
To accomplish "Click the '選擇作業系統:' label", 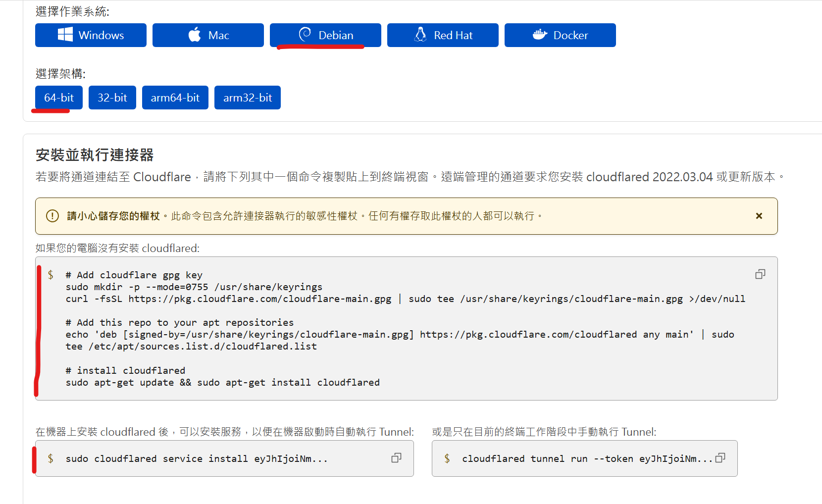I will (72, 11).
